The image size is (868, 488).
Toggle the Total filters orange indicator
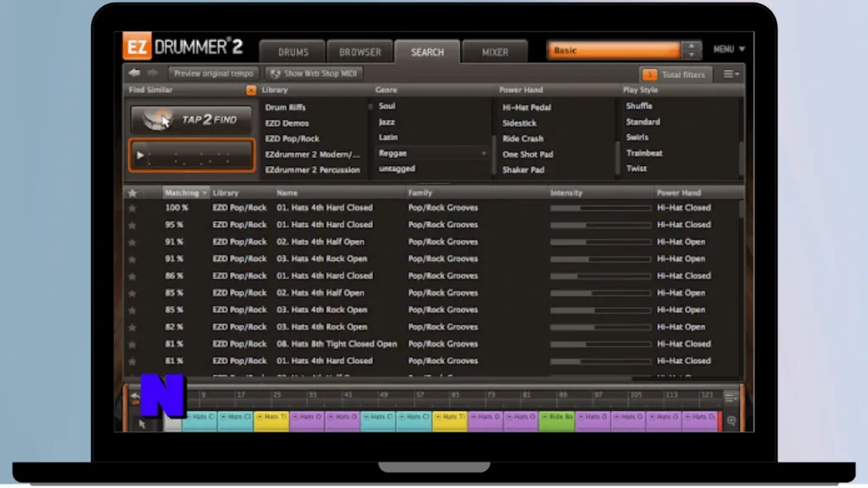649,75
